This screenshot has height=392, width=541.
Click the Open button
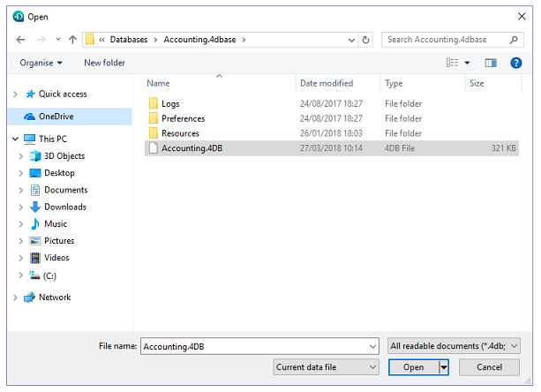414,367
